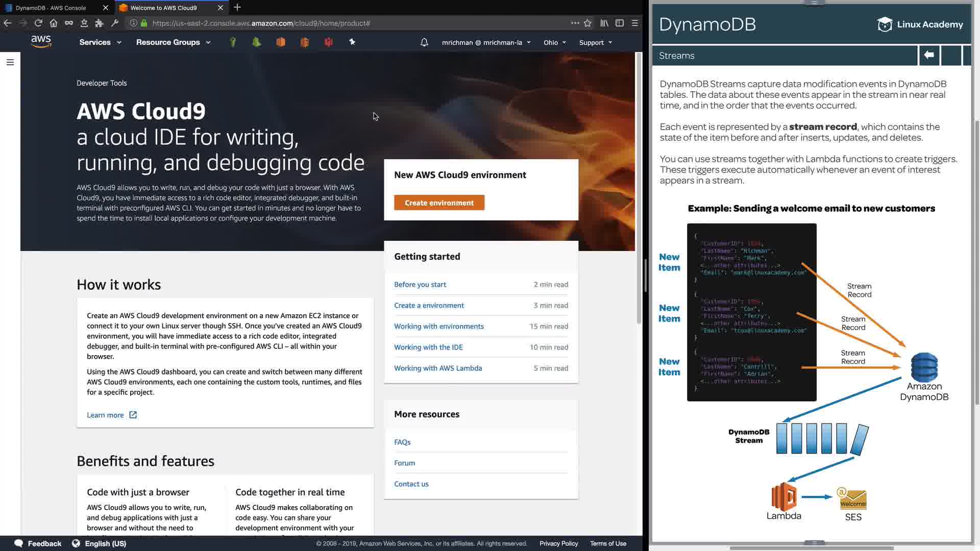980x551 pixels.
Task: Open a new browser tab
Action: click(x=237, y=8)
